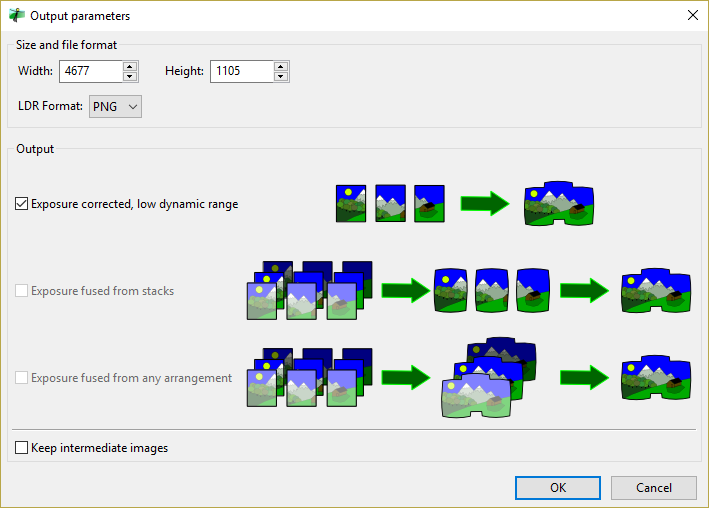This screenshot has height=508, width=709.
Task: Close the Output parameters dialog
Action: point(692,16)
